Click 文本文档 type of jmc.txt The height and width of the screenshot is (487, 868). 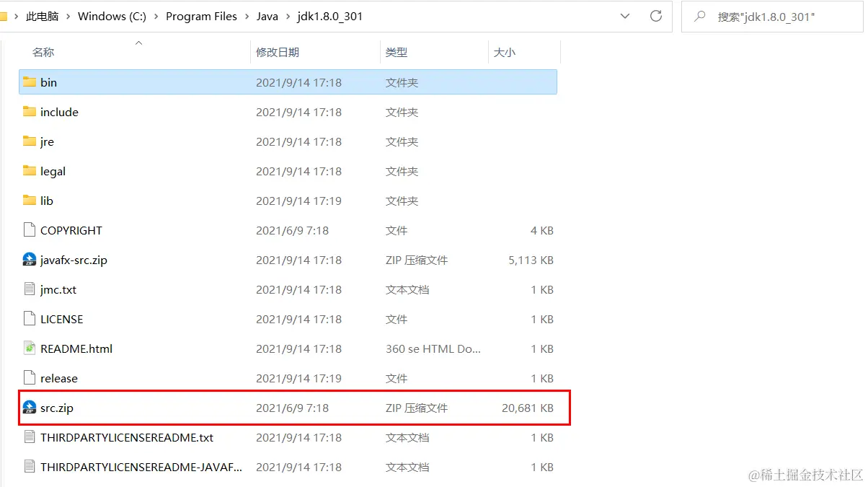coord(407,289)
